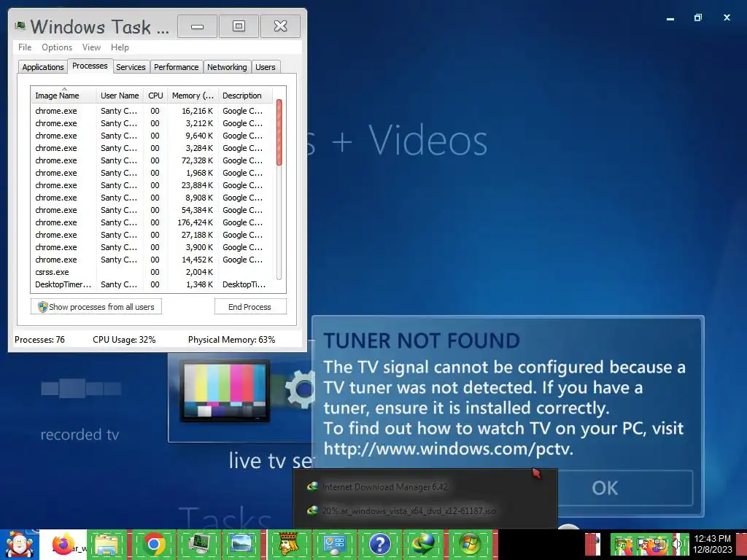Click Physical Memory: 63% in status bar
Screen dimensions: 747x560
231,340
